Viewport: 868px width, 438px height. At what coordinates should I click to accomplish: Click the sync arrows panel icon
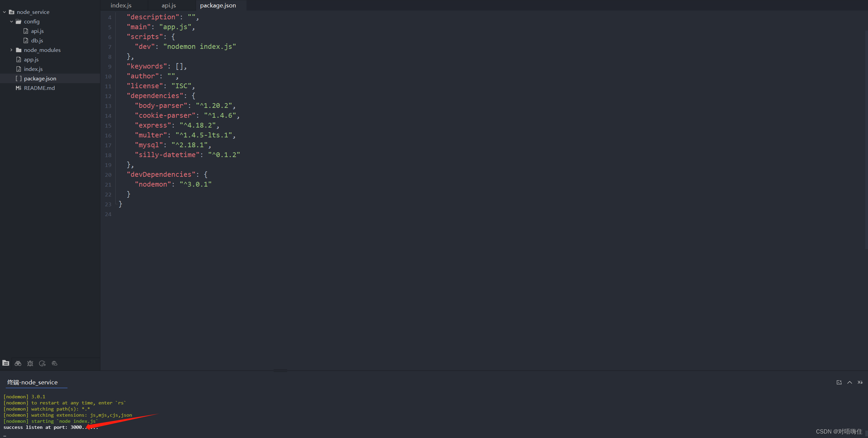[x=42, y=363]
